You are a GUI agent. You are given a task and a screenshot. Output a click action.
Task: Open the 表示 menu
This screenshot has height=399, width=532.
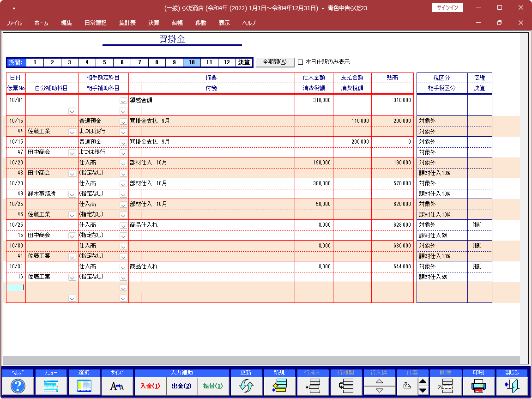(x=224, y=23)
